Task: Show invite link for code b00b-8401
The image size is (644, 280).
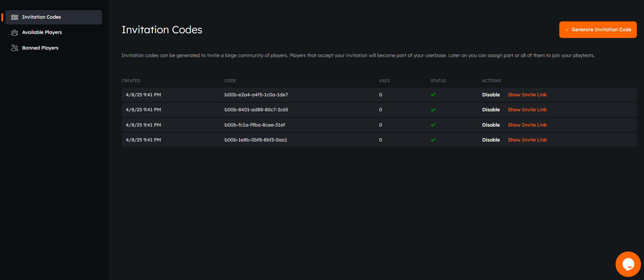Action: tap(527, 110)
